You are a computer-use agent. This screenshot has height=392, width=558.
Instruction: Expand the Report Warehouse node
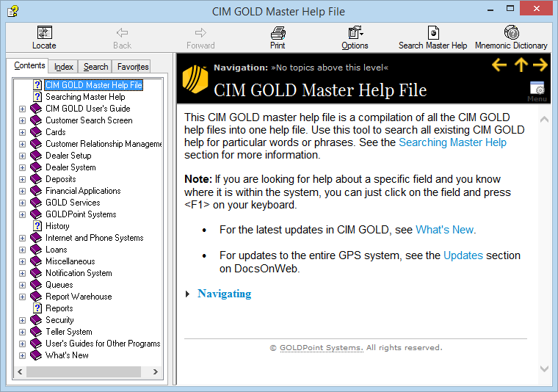coord(23,297)
